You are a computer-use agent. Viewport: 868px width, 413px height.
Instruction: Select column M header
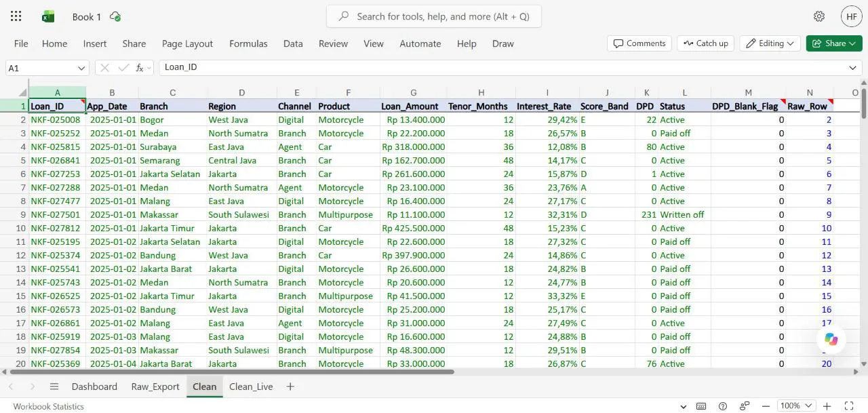point(748,93)
